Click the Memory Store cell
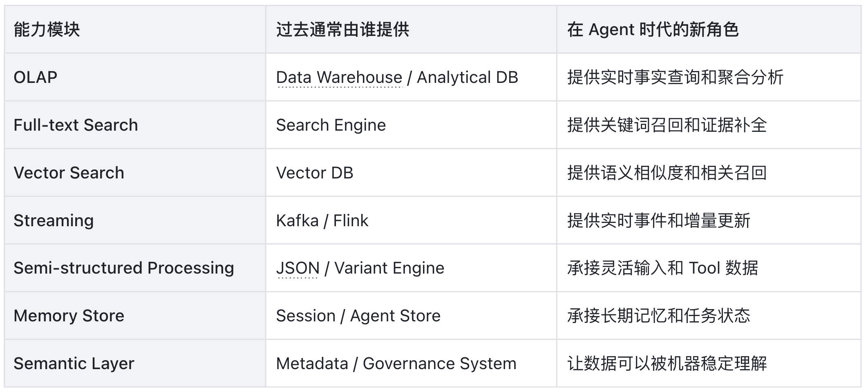Screen dimensions: 868x392 pyautogui.click(x=135, y=316)
